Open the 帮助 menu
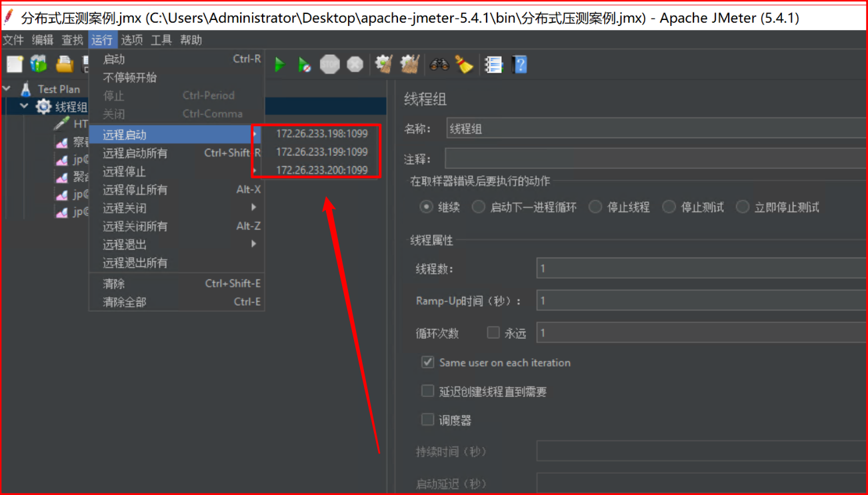The image size is (868, 495). click(191, 40)
